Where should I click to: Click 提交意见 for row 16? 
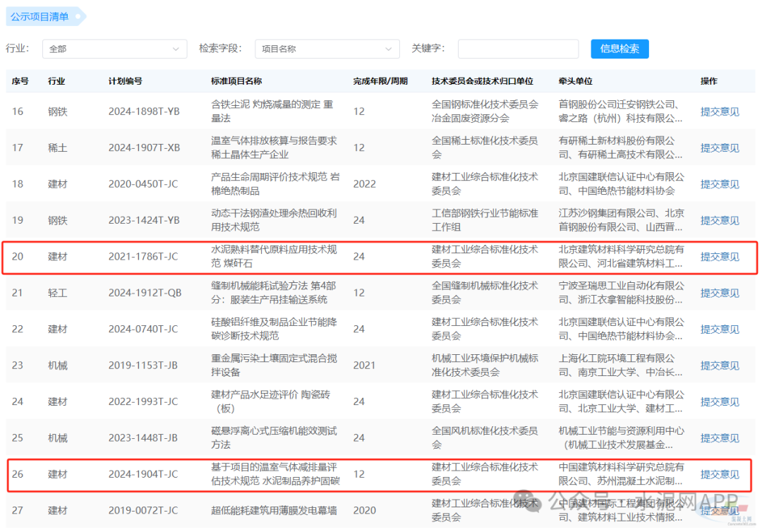pyautogui.click(x=720, y=111)
